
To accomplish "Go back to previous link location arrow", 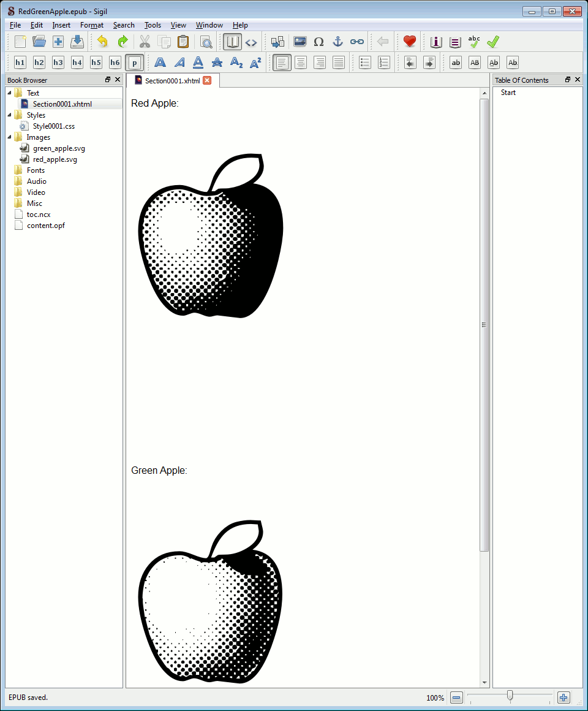I will (x=383, y=42).
